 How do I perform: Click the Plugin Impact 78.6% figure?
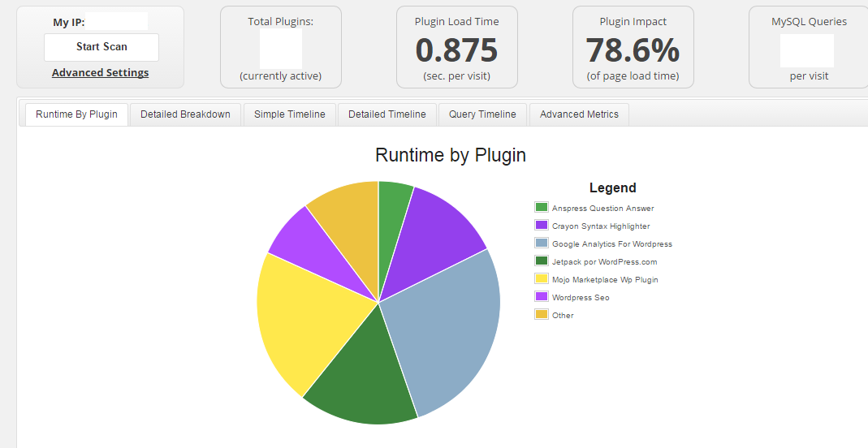633,50
